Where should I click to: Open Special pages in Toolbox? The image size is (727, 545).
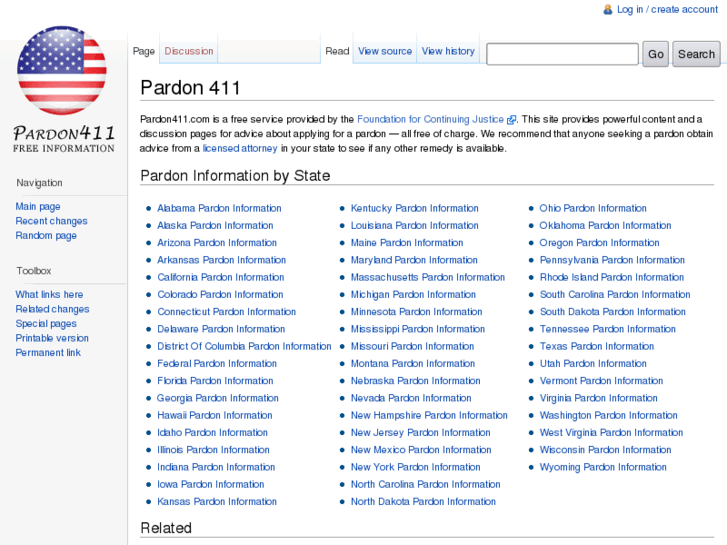(46, 324)
